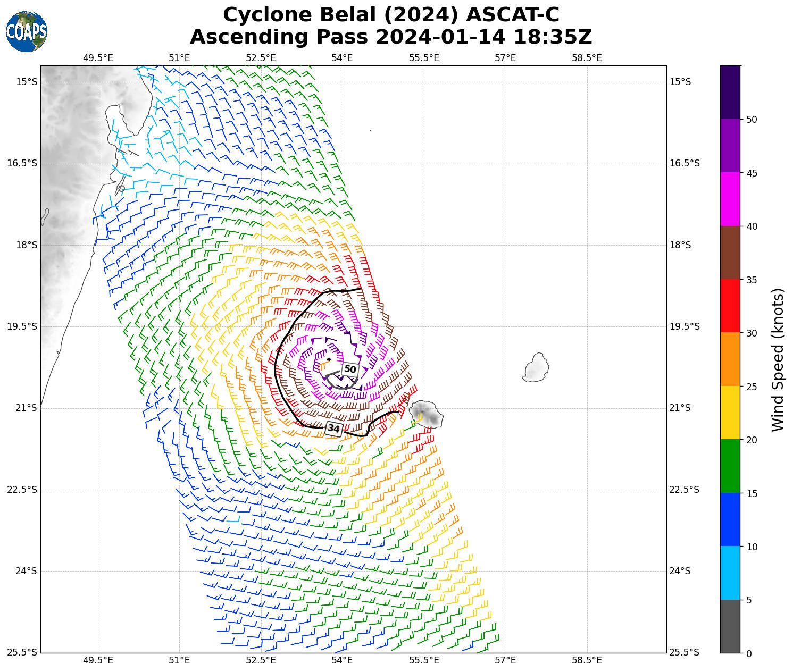Click the 58.5°E label on the bottom axis
Viewport: 793px width, 672px height.
tap(587, 660)
